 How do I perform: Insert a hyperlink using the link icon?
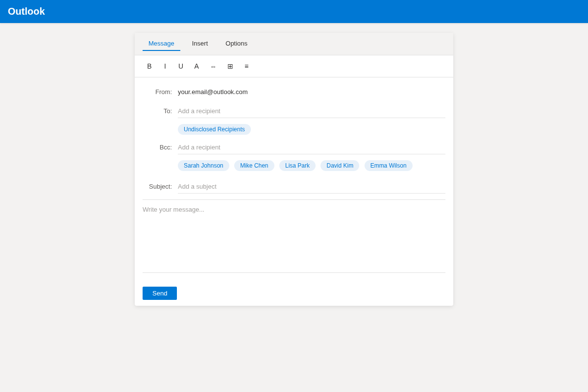pyautogui.click(x=213, y=66)
